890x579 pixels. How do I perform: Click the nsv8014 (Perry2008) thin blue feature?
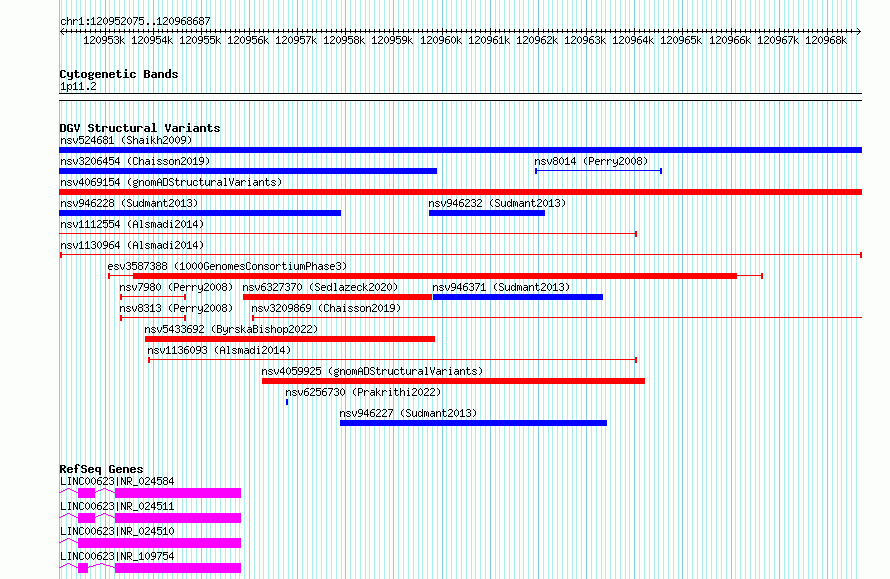[x=598, y=171]
